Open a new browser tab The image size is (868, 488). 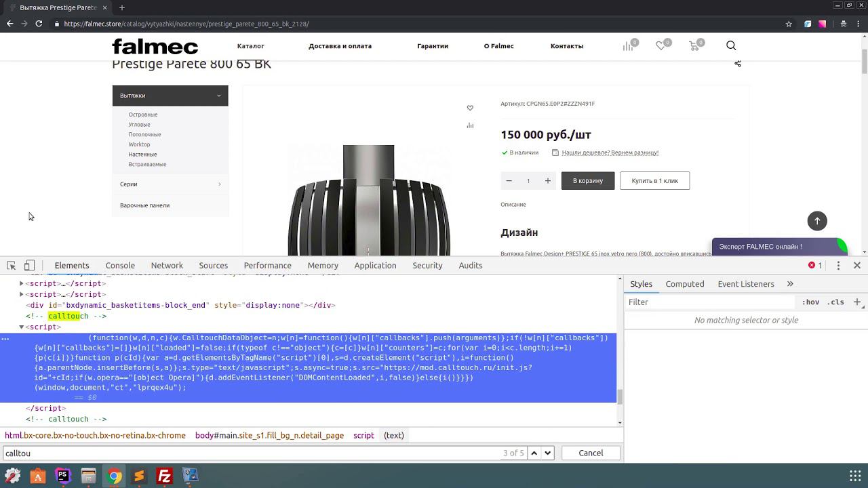[122, 7]
